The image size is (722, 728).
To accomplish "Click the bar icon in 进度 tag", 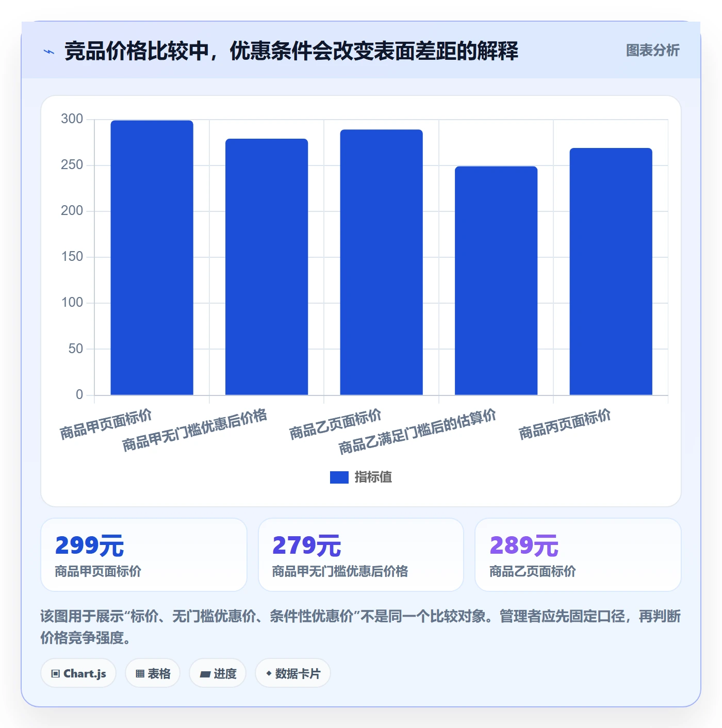I will pyautogui.click(x=205, y=674).
